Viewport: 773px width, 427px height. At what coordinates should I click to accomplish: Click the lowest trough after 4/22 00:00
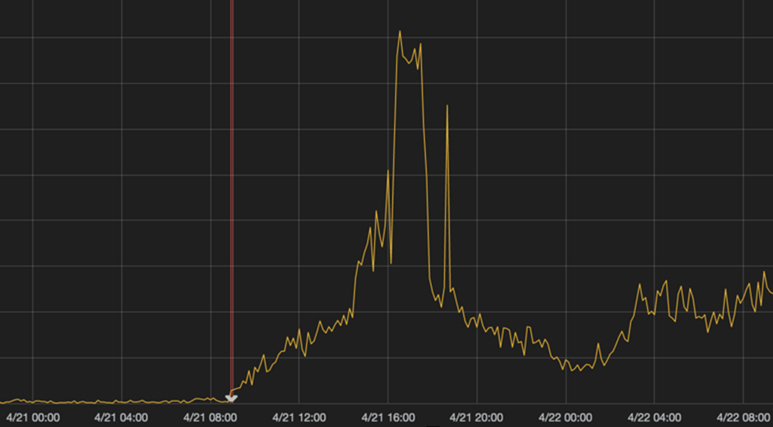tap(572, 371)
